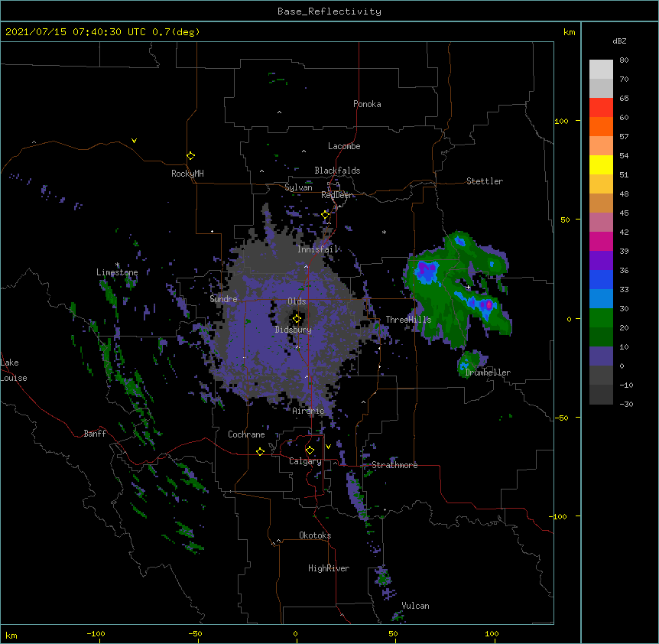Click the km unit label at top right
Image resolution: width=659 pixels, height=644 pixels.
pyautogui.click(x=570, y=32)
